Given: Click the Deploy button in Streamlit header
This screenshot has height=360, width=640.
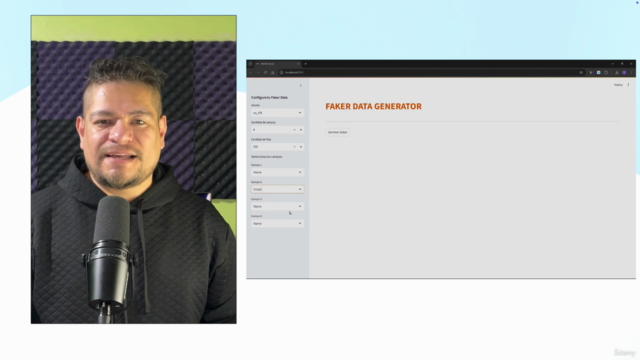Looking at the screenshot, I should coord(618,85).
